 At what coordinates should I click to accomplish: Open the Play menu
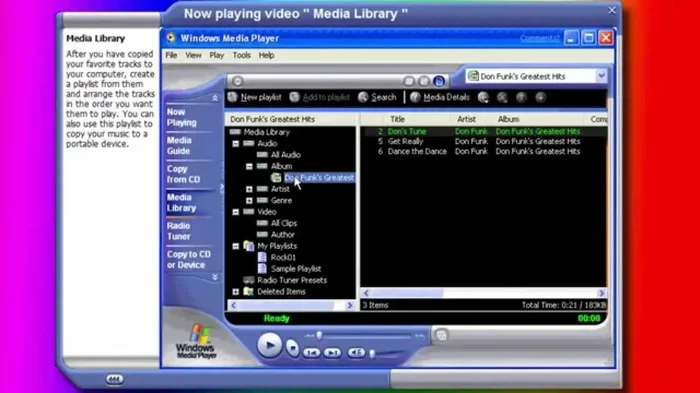pos(217,55)
